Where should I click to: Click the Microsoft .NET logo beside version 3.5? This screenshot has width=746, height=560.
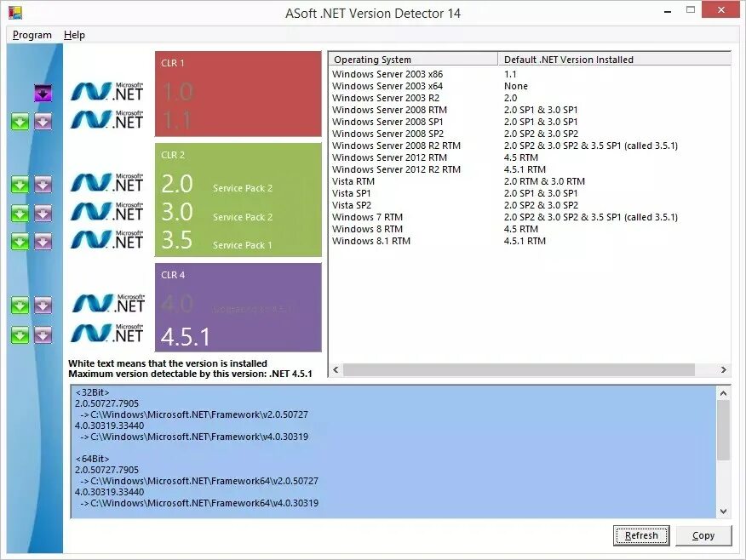click(107, 240)
